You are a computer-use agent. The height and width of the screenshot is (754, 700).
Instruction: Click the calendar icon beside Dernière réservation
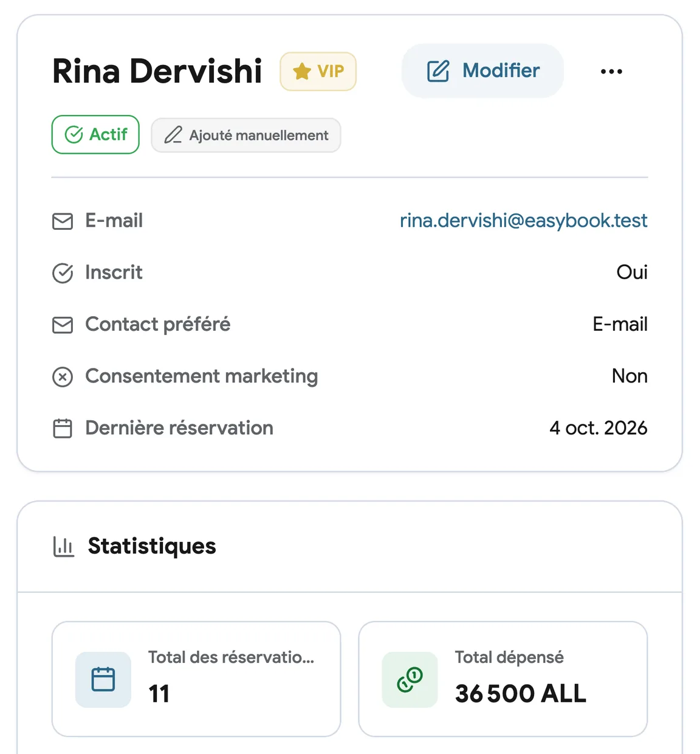[x=63, y=429]
